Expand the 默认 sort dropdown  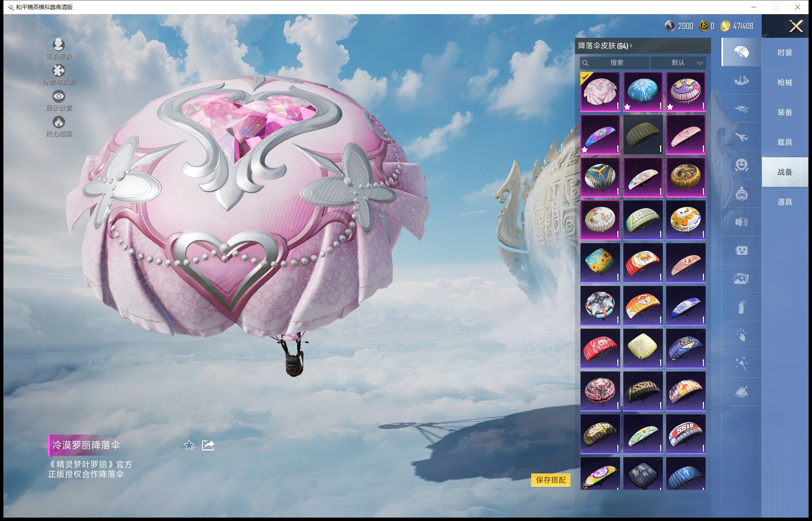(x=678, y=63)
